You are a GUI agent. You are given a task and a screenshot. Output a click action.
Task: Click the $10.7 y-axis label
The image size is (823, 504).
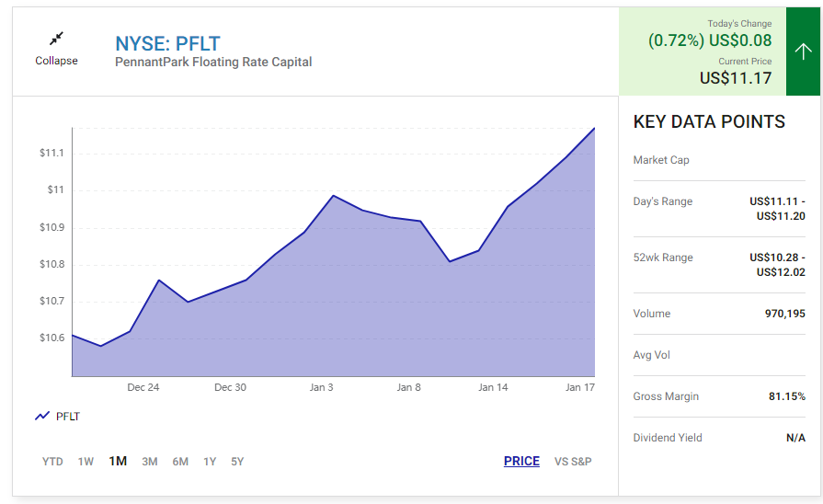[x=51, y=301]
